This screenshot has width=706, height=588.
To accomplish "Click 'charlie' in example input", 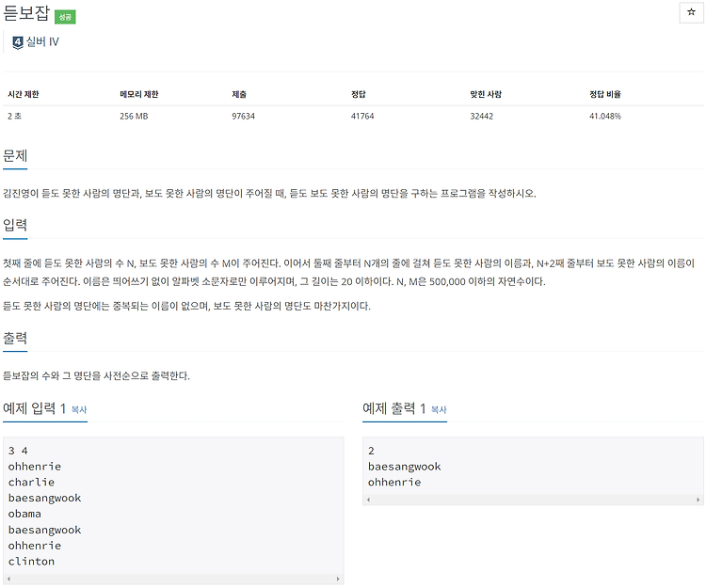I will tap(31, 483).
